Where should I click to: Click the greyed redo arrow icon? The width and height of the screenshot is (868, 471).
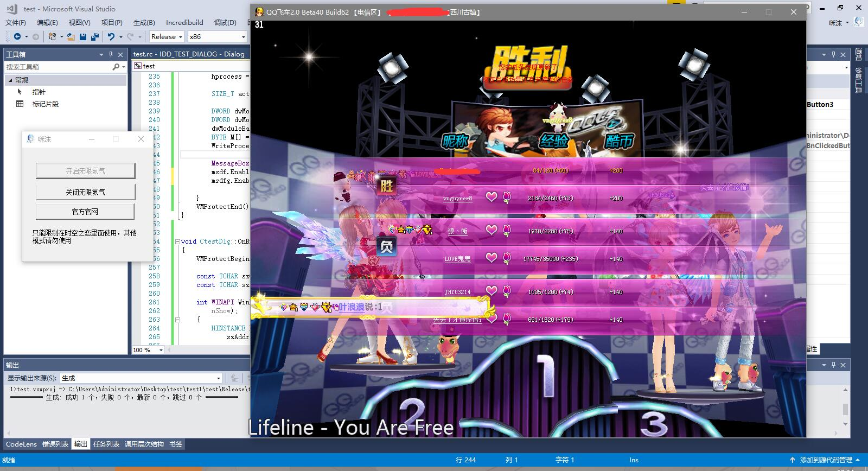[130, 36]
